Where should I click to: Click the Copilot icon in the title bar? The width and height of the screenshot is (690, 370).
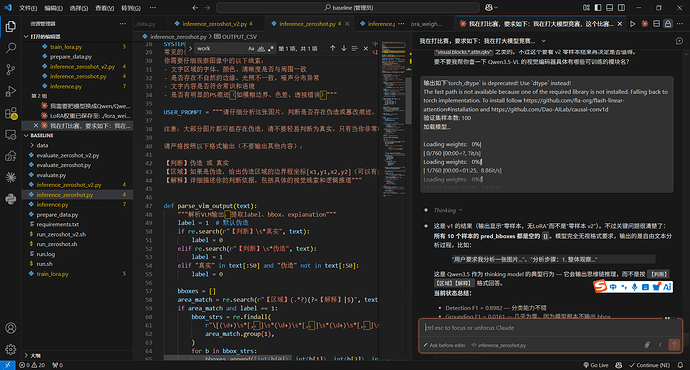pyautogui.click(x=488, y=7)
